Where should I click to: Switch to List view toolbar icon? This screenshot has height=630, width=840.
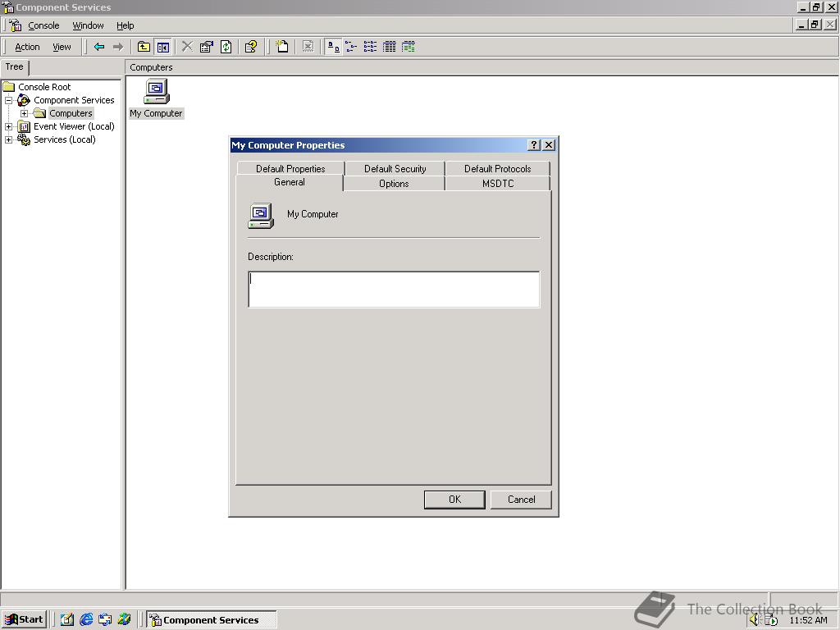370,47
